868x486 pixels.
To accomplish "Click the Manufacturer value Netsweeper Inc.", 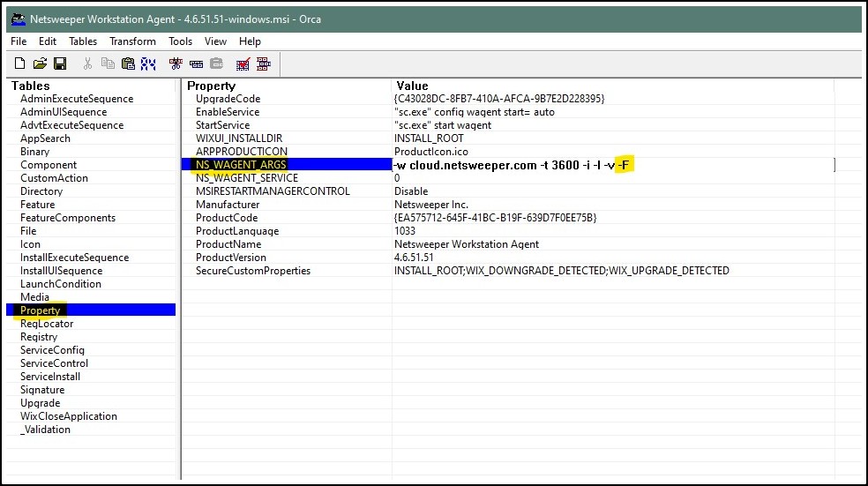I will pos(431,205).
